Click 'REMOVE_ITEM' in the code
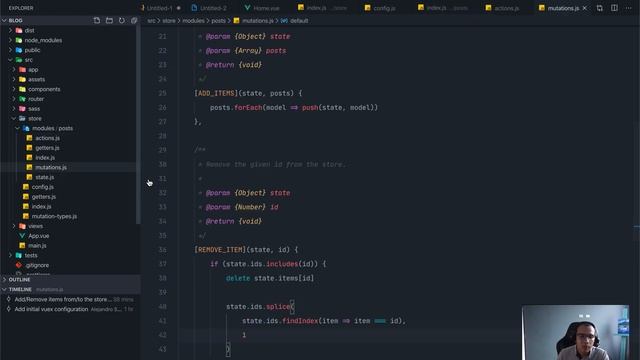 pos(220,249)
